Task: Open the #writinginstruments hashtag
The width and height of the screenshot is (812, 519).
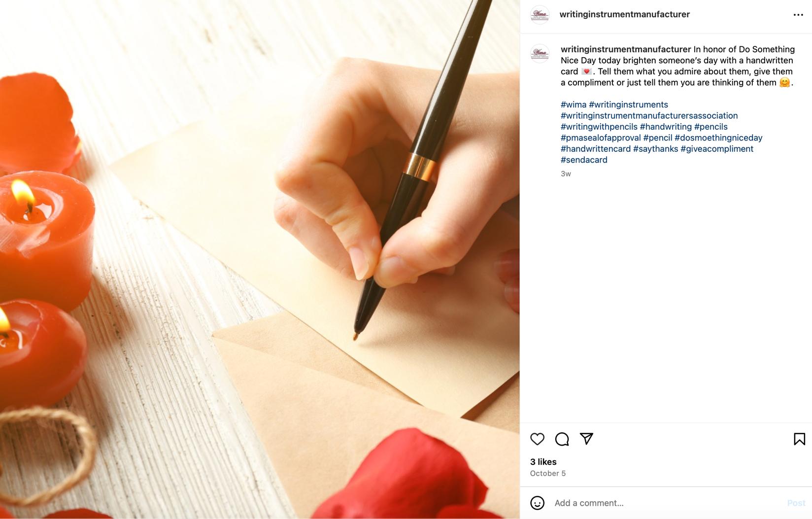Action: [628, 104]
